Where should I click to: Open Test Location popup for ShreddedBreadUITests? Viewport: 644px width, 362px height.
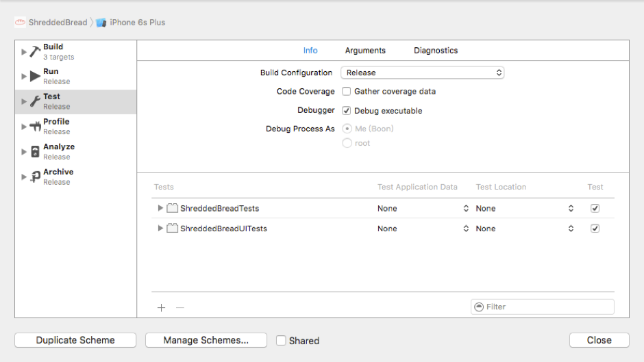pos(525,228)
